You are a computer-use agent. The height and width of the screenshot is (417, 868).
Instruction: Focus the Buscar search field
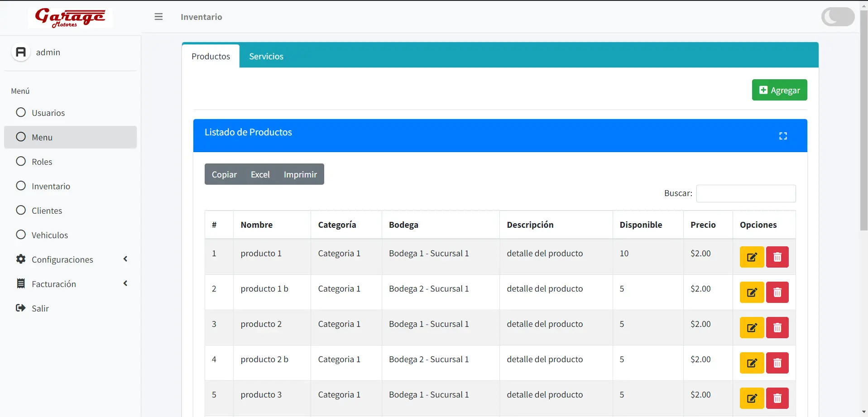(746, 193)
